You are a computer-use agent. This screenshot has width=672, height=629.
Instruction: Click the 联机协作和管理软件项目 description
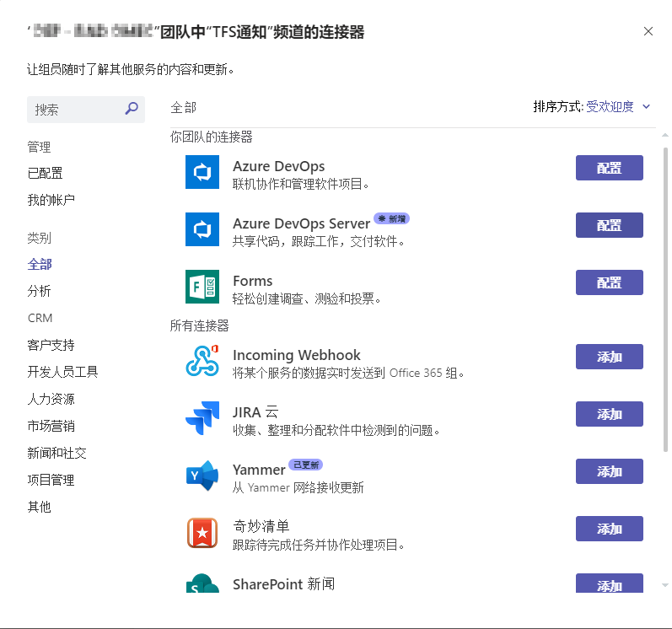tap(301, 184)
